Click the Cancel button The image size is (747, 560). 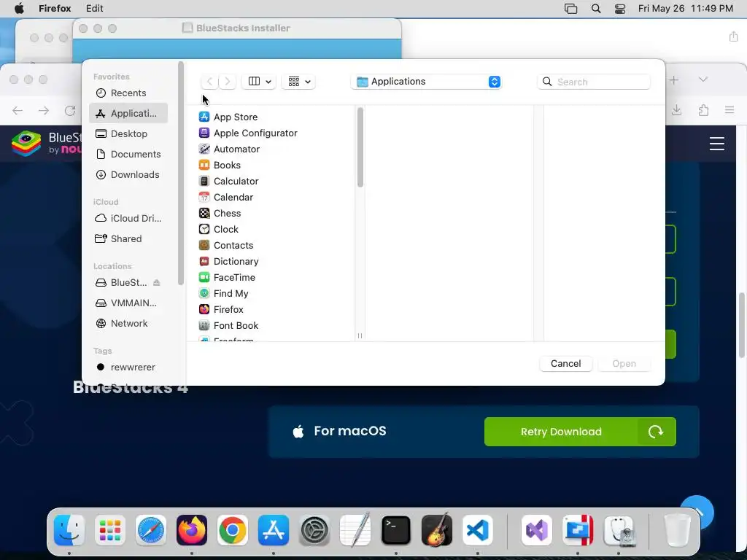tap(565, 363)
